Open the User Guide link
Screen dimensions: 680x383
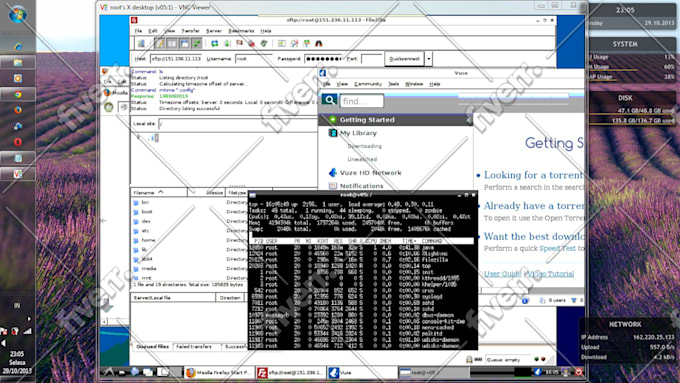[503, 274]
